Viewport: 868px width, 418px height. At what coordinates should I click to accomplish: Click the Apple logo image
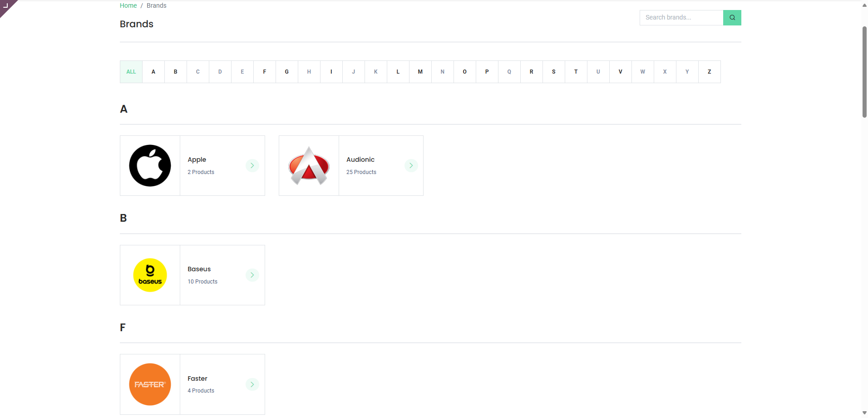coord(150,165)
